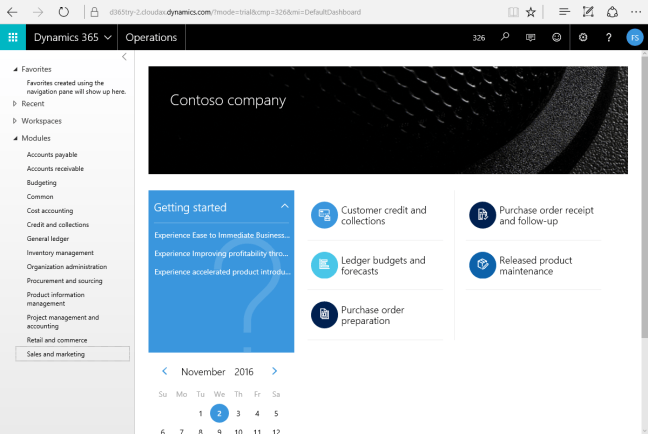Click the smiley feedback icon

[x=557, y=37]
